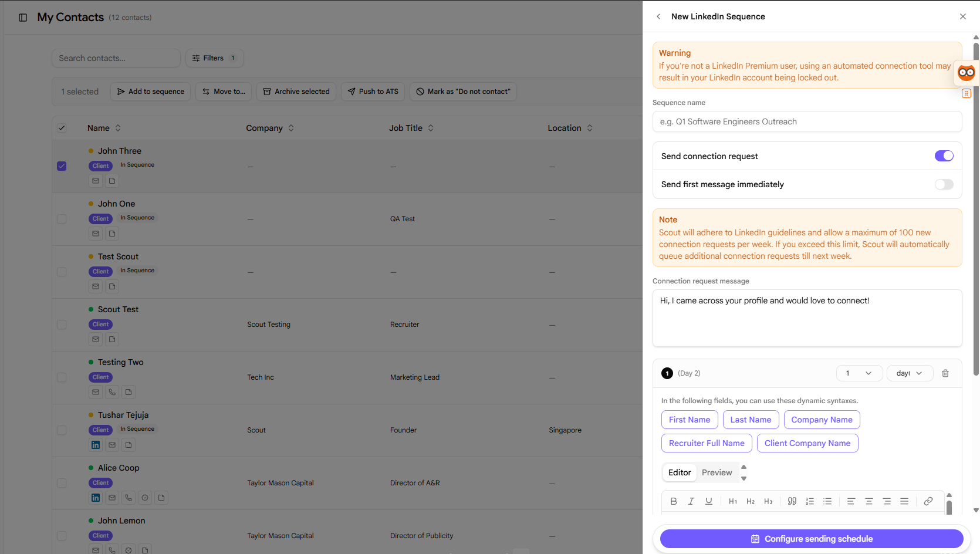This screenshot has width=980, height=554.
Task: Insert a blockquote in the editor
Action: 792,501
